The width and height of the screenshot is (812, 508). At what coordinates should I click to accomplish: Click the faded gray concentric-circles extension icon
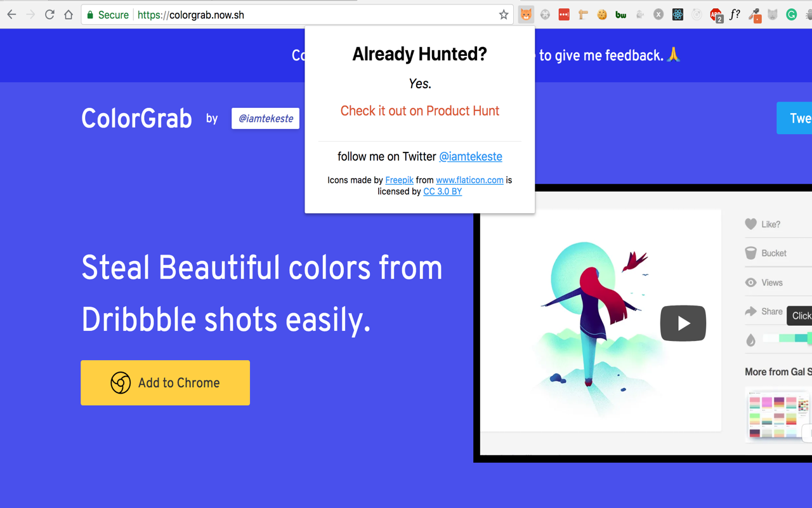point(697,15)
